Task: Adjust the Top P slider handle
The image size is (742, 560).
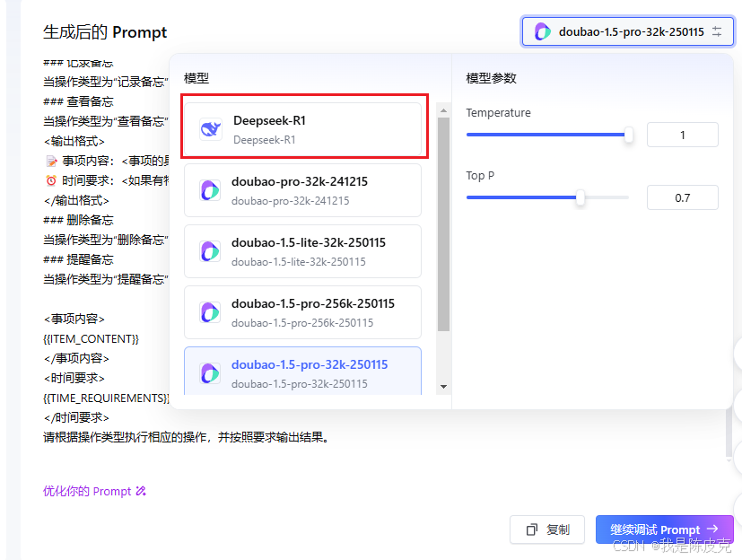Action: click(581, 197)
